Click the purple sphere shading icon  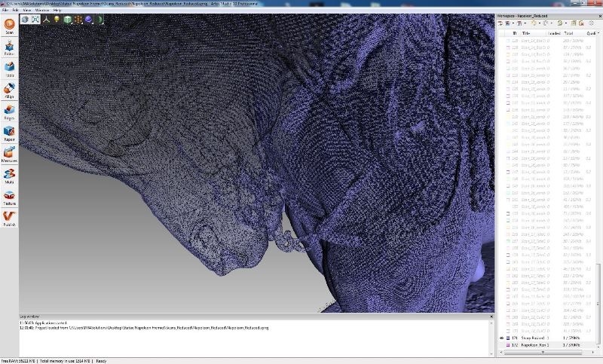(89, 20)
